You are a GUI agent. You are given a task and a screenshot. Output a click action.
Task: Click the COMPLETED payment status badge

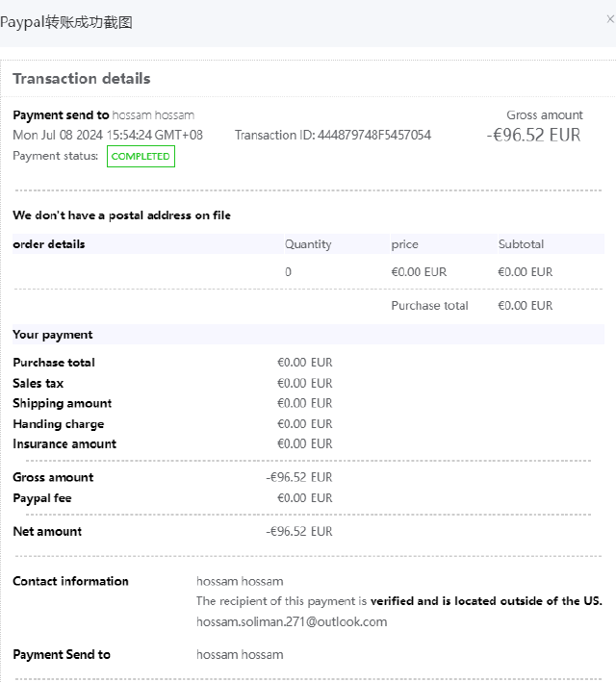tap(141, 156)
